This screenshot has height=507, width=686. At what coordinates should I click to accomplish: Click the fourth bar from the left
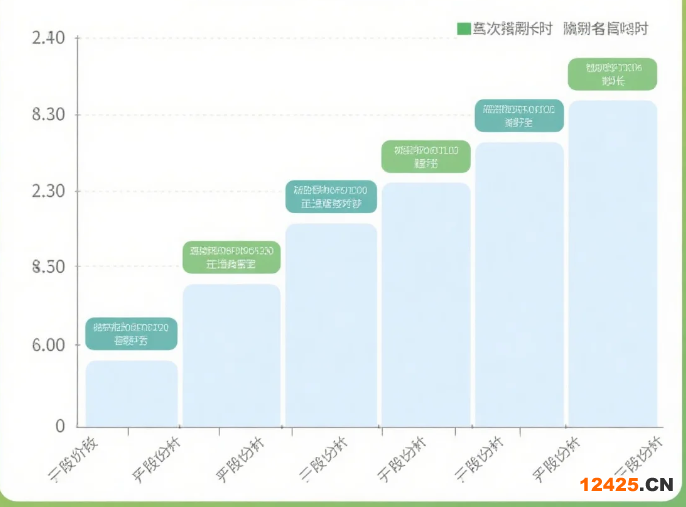(426, 305)
